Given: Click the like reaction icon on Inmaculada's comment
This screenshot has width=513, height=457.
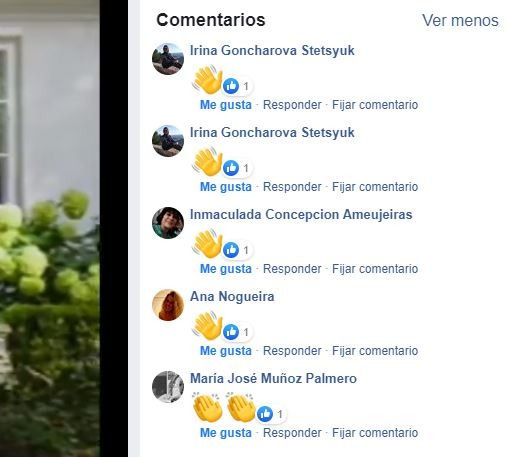Looking at the screenshot, I should pyautogui.click(x=231, y=250).
